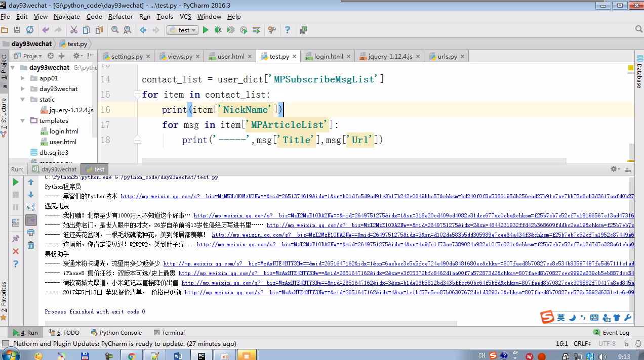Viewport: 644px width, 360px height.
Task: Click Collapse All icon in Project panel
Action: pos(62,56)
